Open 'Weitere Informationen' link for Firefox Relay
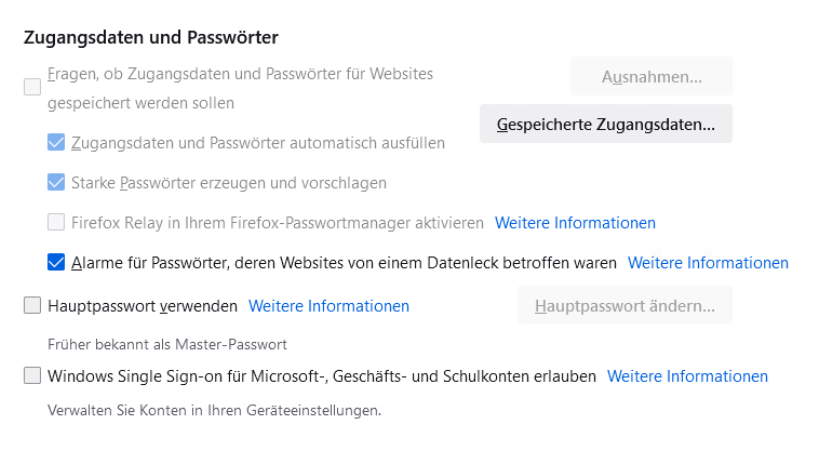Screen dimensions: 826x454 click(575, 223)
